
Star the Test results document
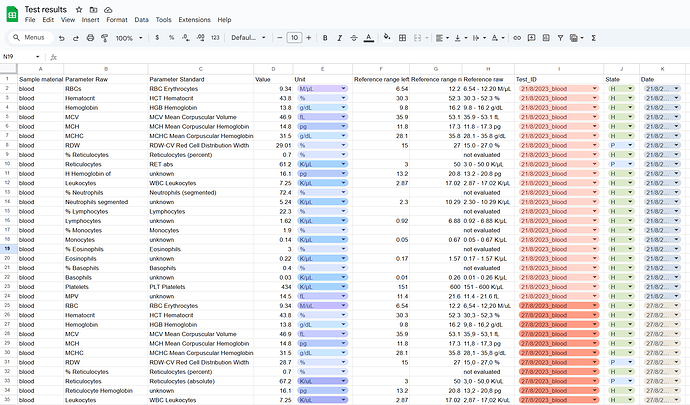point(79,9)
